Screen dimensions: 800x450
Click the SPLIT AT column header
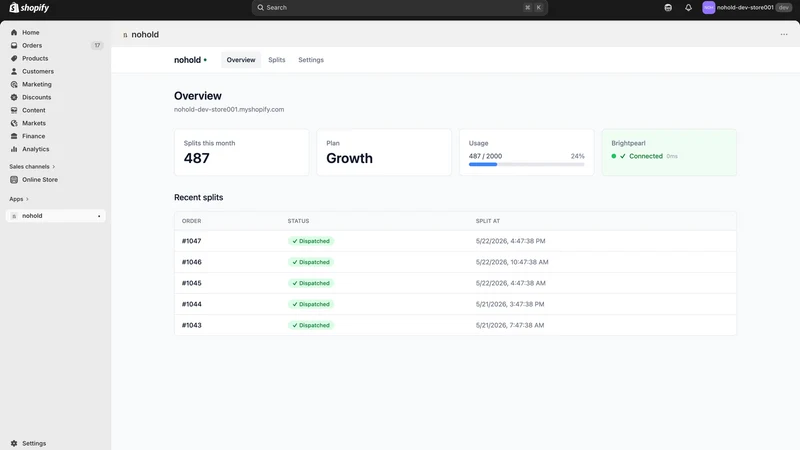coord(488,221)
